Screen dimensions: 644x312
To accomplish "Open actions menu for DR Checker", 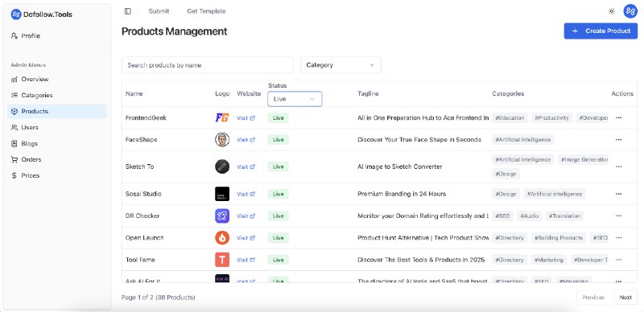I will (618, 216).
